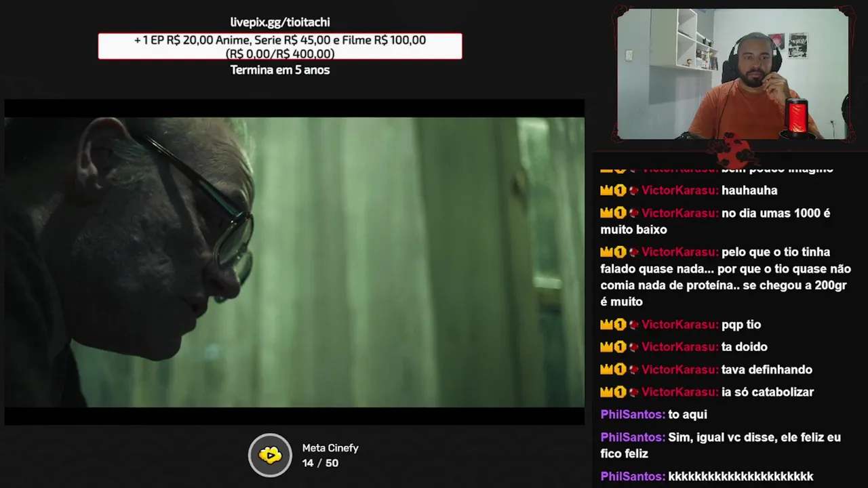This screenshot has width=868, height=488.
Task: Click the donation goal bar R$ 0,00/R$ 400,00
Action: coord(280,46)
